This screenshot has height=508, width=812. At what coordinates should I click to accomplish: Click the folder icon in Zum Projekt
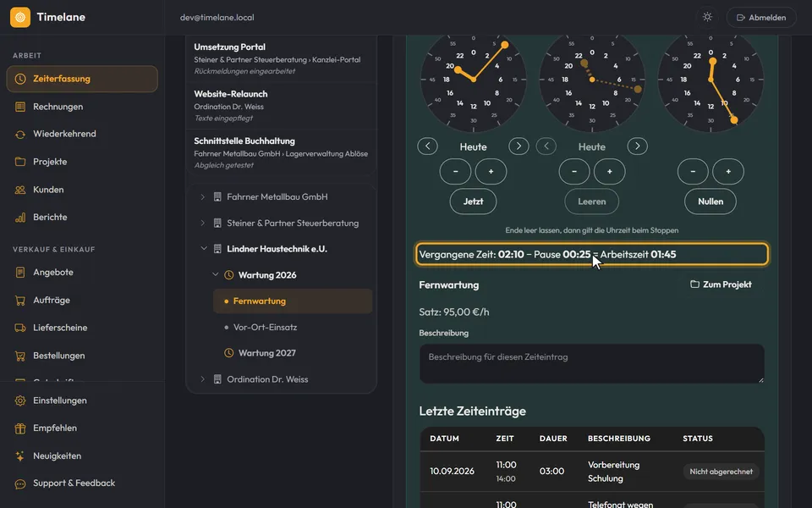click(694, 284)
